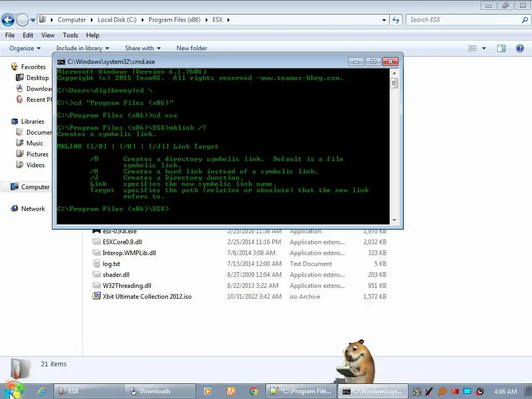
Task: Click the orange magnifier tray icon
Action: [442, 391]
